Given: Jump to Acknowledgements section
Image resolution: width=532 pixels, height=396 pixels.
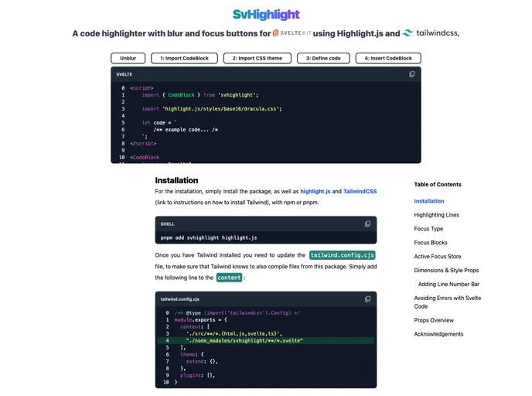Looking at the screenshot, I should (x=438, y=334).
